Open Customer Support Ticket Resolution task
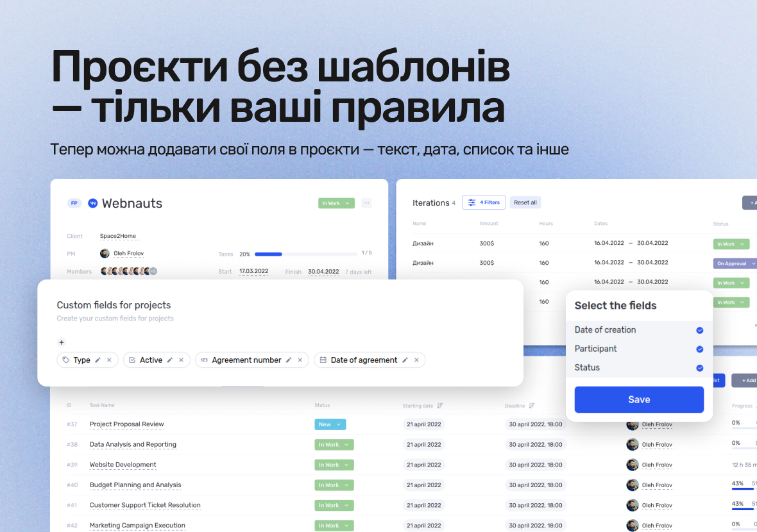Screen dimensions: 757x532 coord(145,506)
